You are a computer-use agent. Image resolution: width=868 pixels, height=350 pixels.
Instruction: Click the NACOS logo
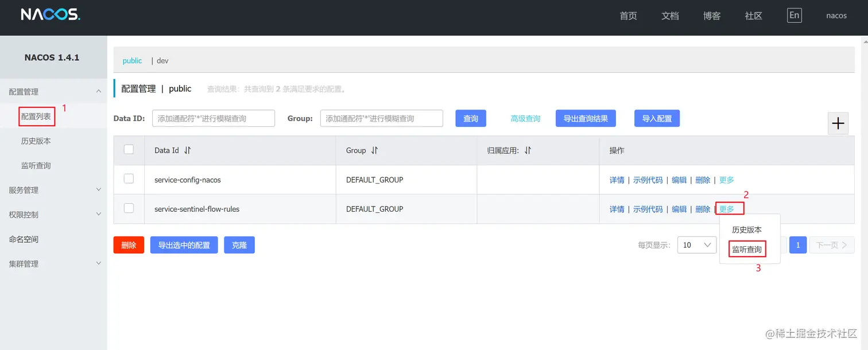point(51,15)
